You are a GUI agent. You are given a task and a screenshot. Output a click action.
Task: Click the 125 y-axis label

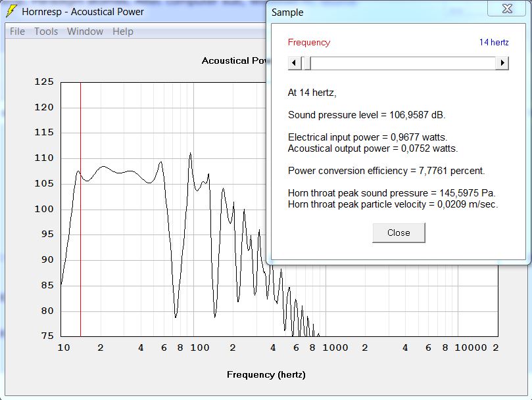tap(44, 81)
